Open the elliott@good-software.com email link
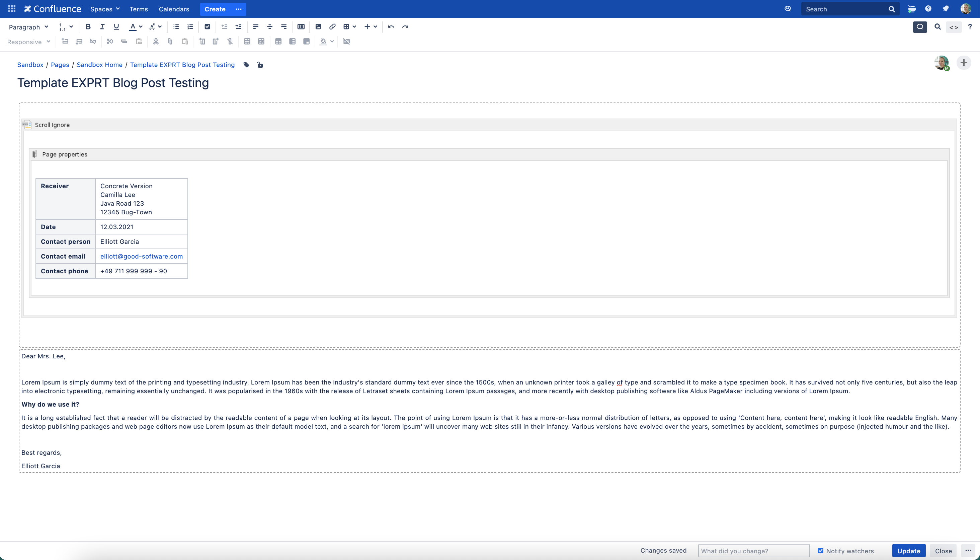 [x=142, y=256]
